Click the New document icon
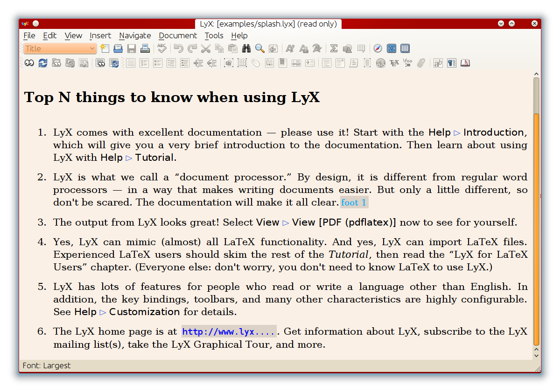Screen dimensions: 560x392 105,48
